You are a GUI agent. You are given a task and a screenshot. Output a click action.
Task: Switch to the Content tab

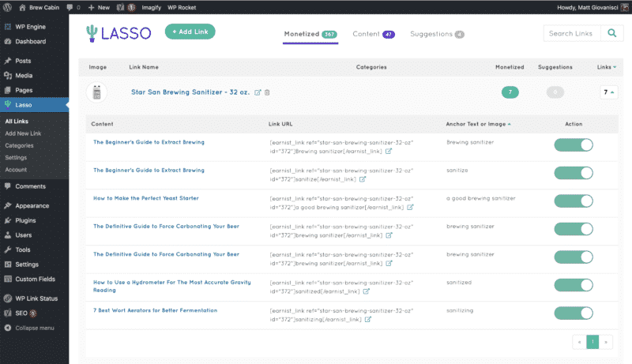(x=373, y=34)
